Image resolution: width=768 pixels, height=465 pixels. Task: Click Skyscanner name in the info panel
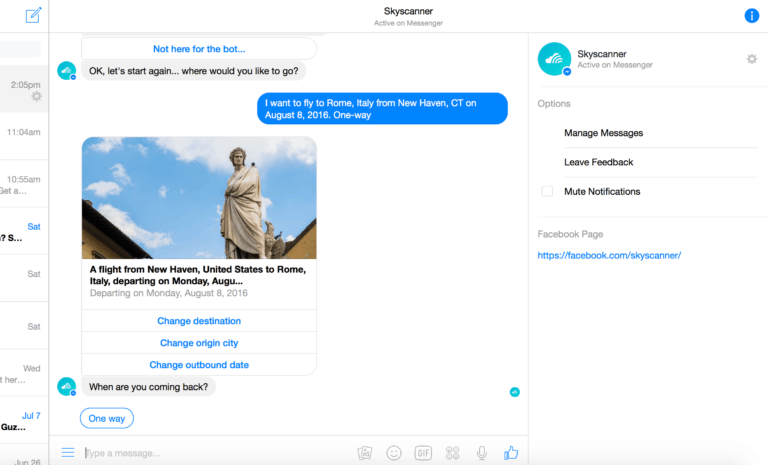point(601,54)
